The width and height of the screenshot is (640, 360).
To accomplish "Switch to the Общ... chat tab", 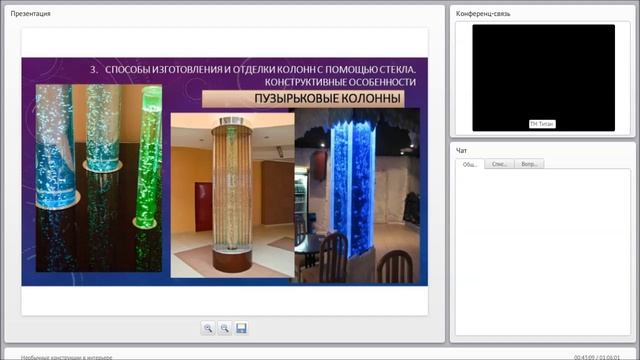I will click(x=470, y=164).
